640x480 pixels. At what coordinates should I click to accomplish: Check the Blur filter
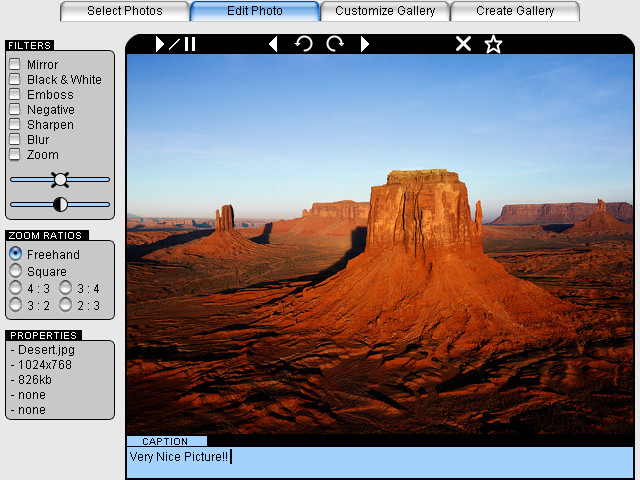(x=15, y=140)
